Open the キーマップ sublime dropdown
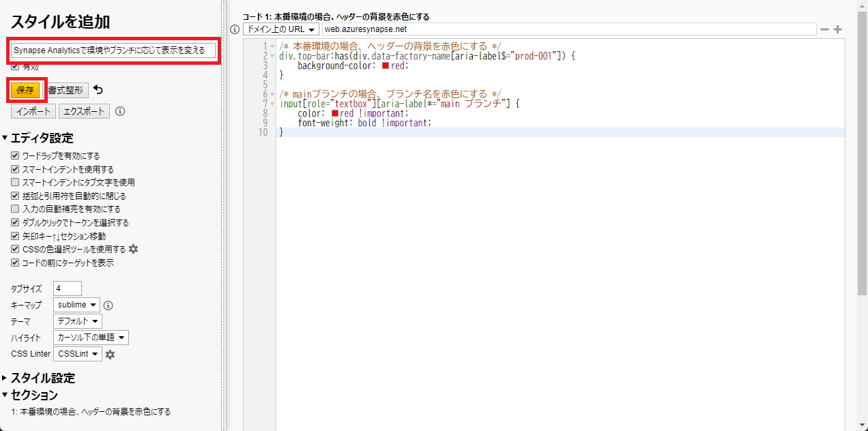The height and width of the screenshot is (431, 868). pyautogui.click(x=76, y=305)
